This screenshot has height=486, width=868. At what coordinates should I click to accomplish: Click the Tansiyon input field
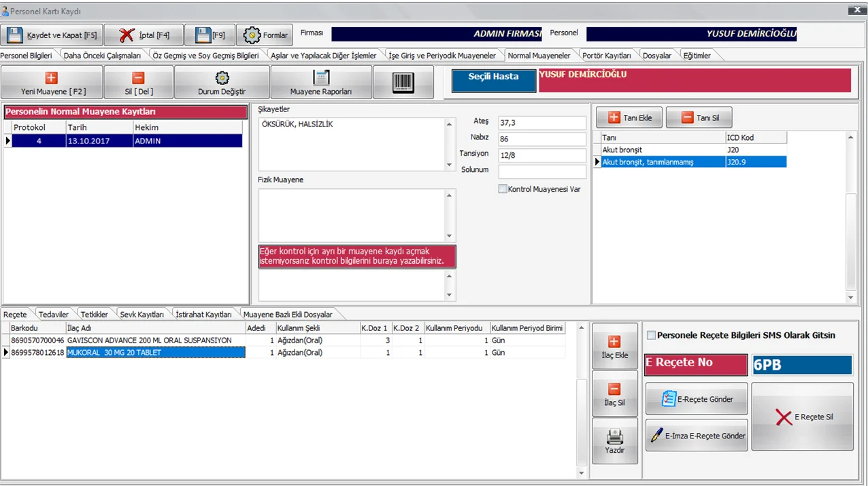[541, 156]
